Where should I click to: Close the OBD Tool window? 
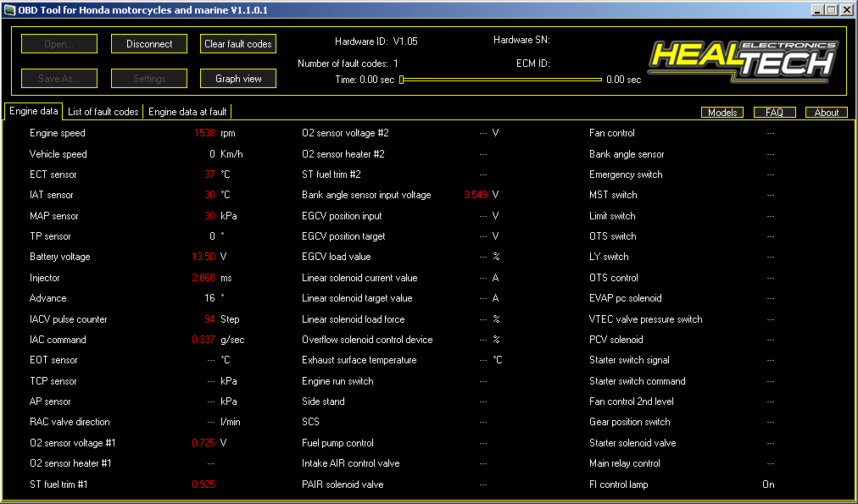point(846,9)
